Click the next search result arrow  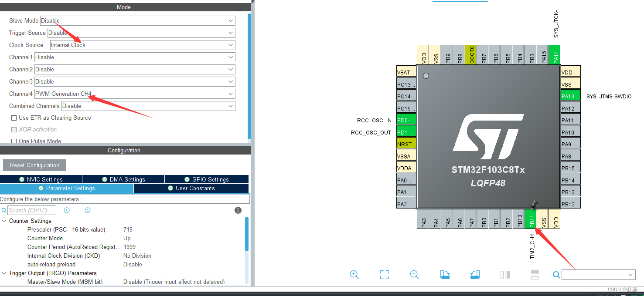87,210
